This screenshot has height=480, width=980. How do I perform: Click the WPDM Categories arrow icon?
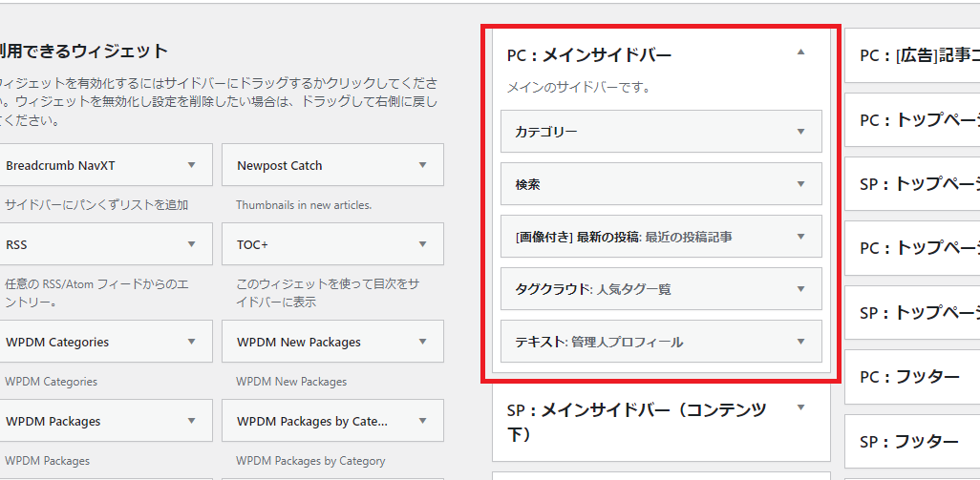click(x=192, y=342)
